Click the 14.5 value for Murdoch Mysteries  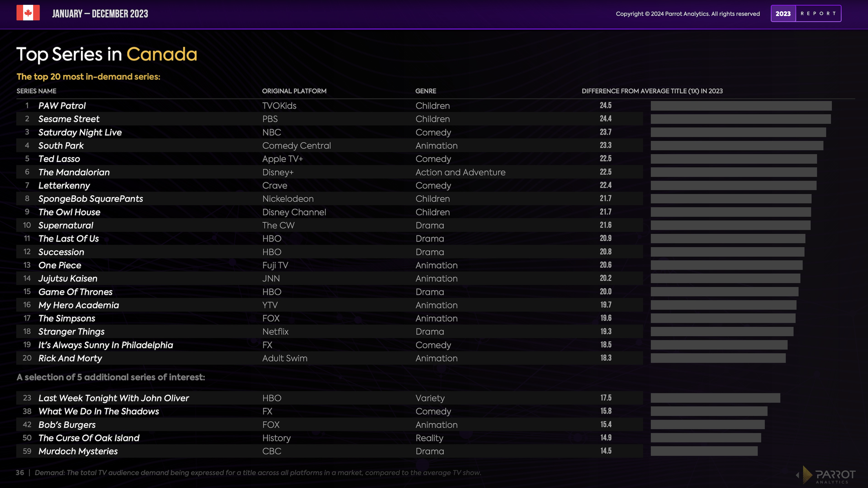(x=606, y=451)
